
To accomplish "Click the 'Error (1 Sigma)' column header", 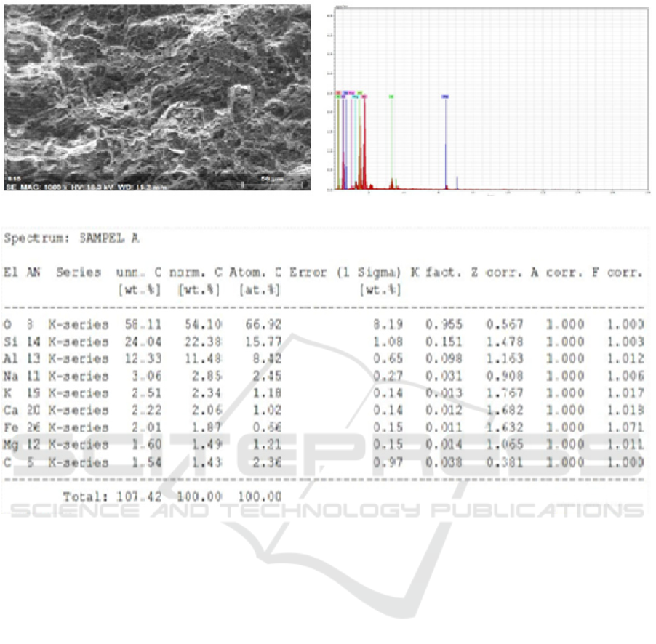I will [x=345, y=273].
